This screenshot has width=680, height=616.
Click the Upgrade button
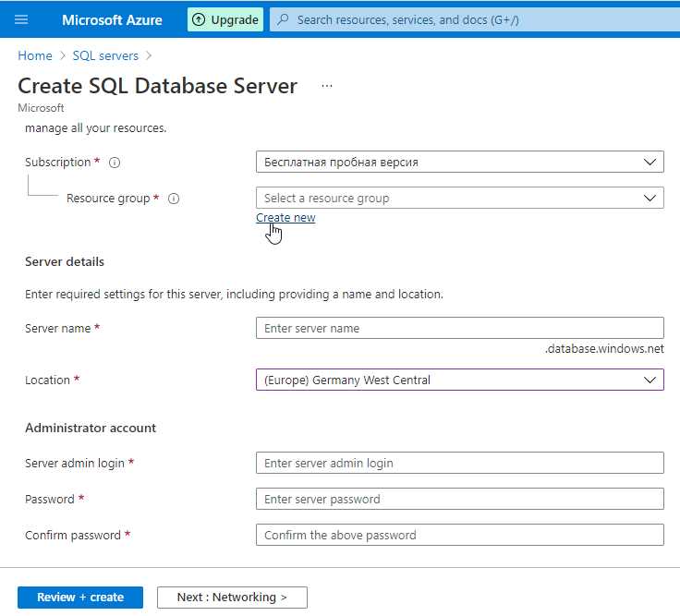225,20
